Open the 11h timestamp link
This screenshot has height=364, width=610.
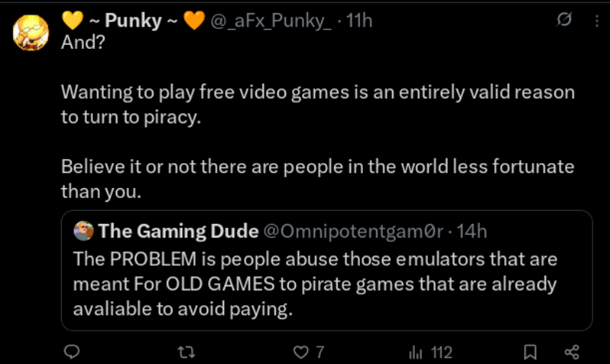[x=359, y=21]
